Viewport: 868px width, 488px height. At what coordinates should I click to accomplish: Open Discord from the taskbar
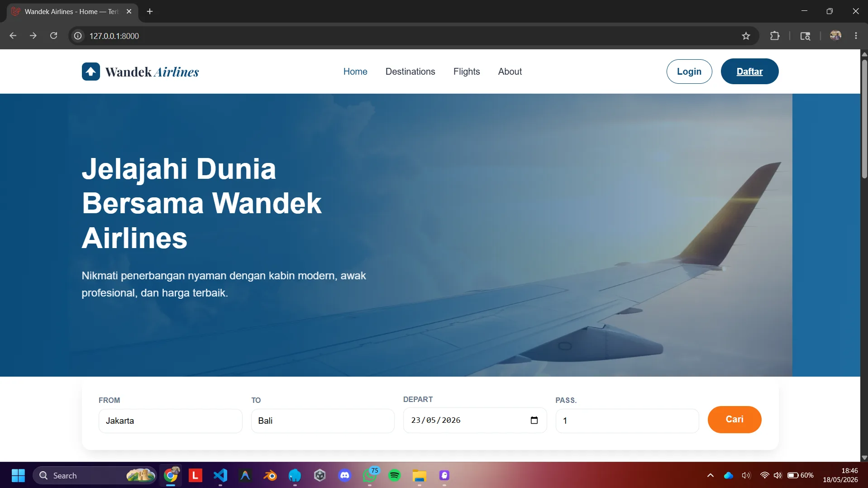point(345,475)
